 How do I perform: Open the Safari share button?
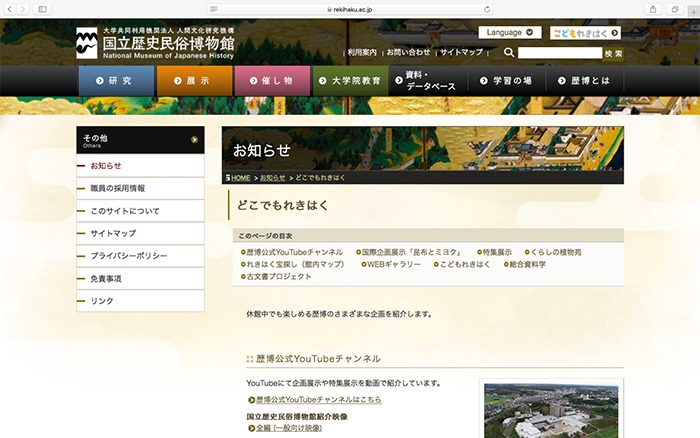tap(653, 9)
